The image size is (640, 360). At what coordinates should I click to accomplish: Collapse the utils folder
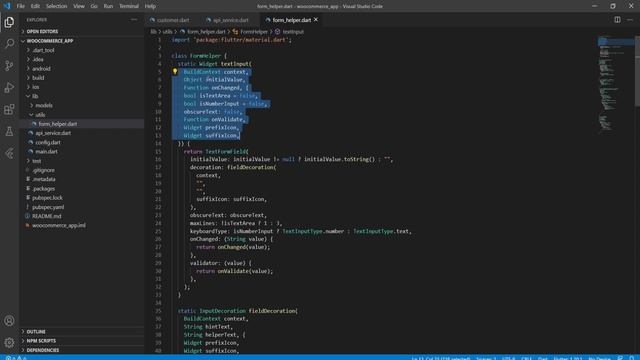pyautogui.click(x=82, y=115)
